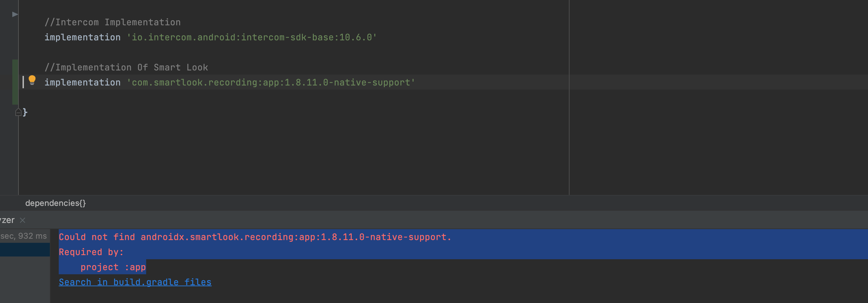Open the lightbulb quick-fix suggestions

(32, 79)
